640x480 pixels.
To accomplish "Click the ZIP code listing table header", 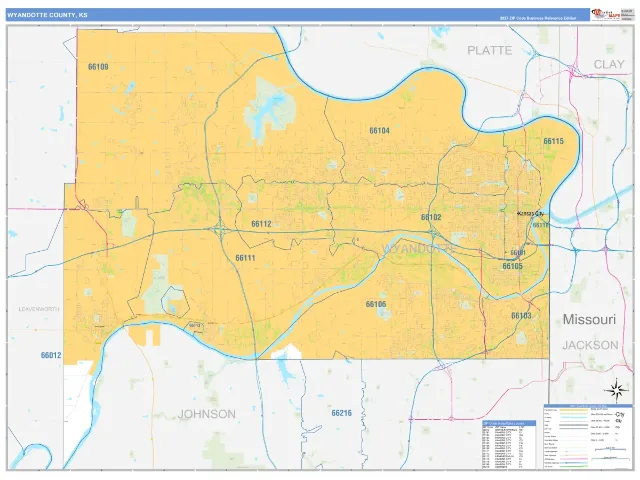I will pos(509,423).
